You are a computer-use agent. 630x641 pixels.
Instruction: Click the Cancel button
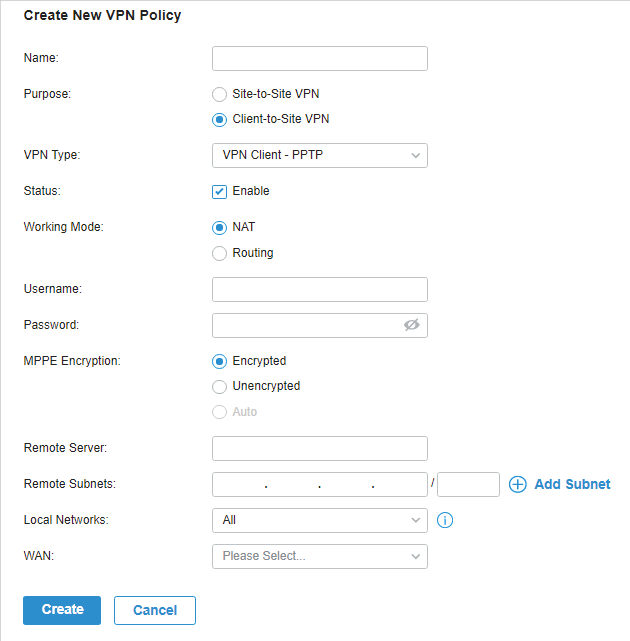(x=155, y=610)
